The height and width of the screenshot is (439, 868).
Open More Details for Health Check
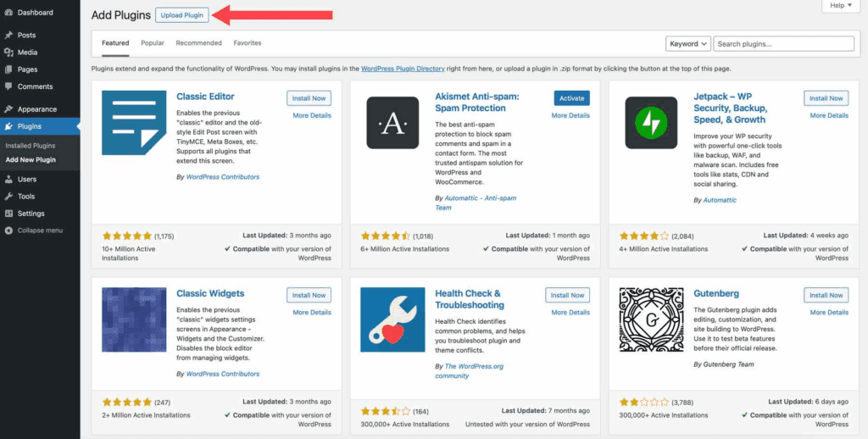point(570,313)
